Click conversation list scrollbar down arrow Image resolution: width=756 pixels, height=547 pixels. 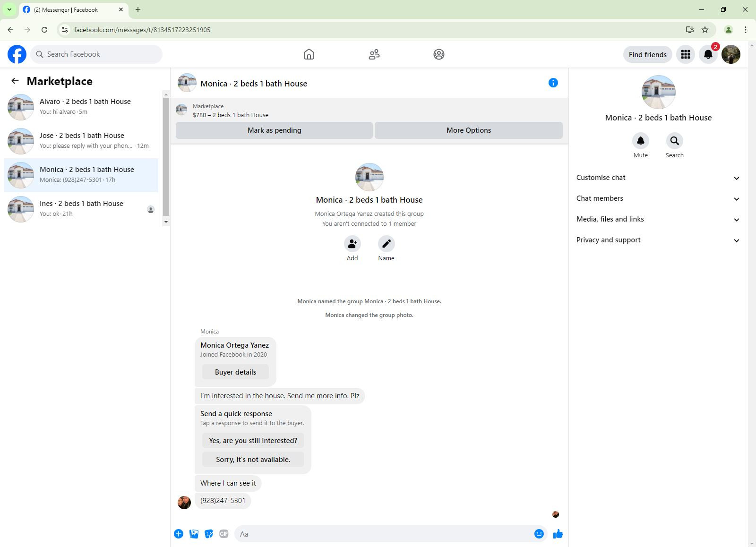pos(166,222)
